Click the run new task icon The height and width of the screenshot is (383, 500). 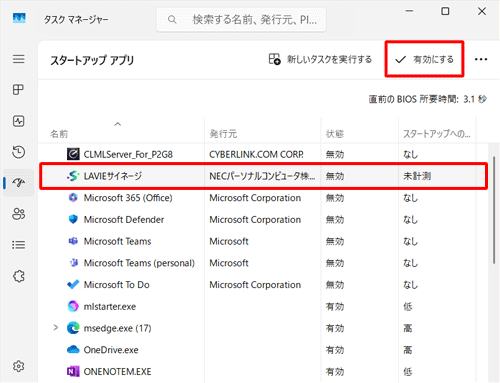pos(275,59)
